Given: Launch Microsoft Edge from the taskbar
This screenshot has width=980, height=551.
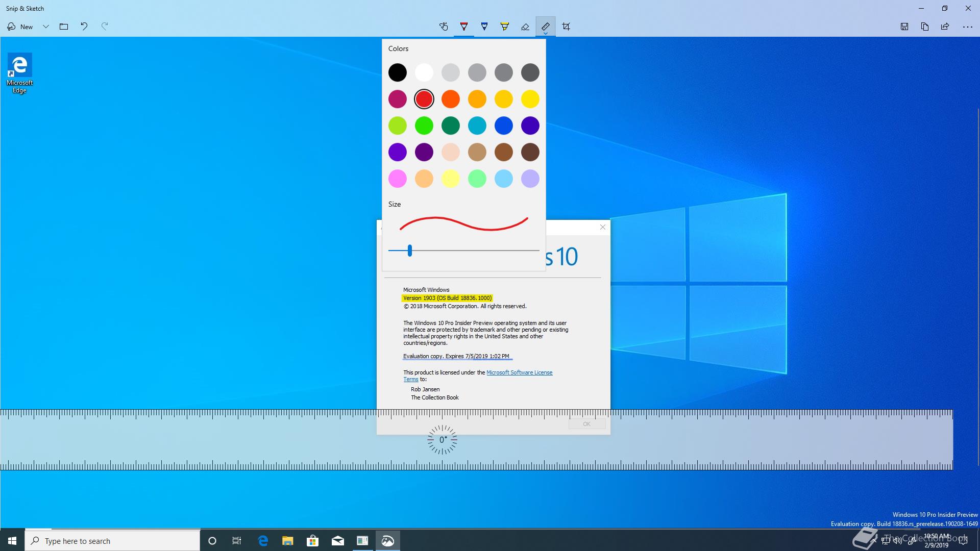Looking at the screenshot, I should point(263,541).
